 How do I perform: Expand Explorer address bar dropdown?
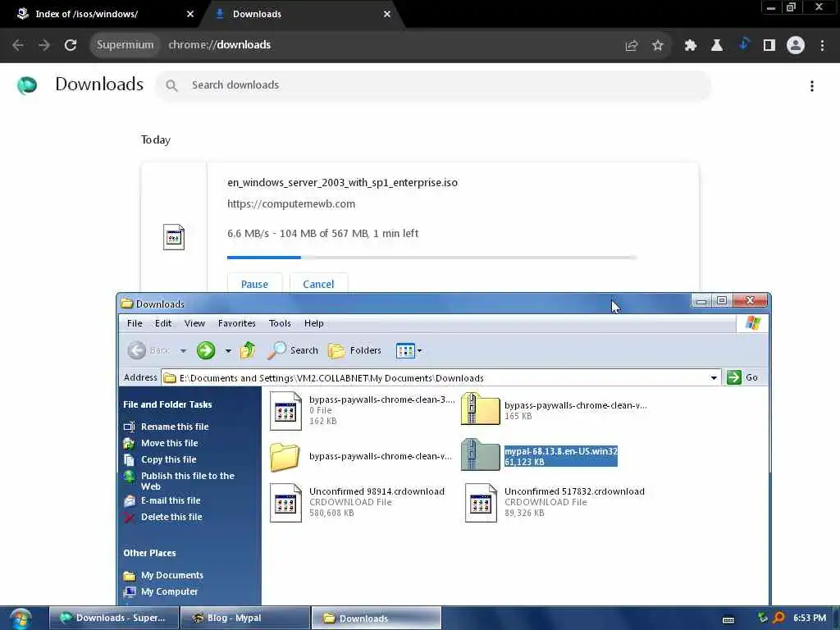(714, 377)
